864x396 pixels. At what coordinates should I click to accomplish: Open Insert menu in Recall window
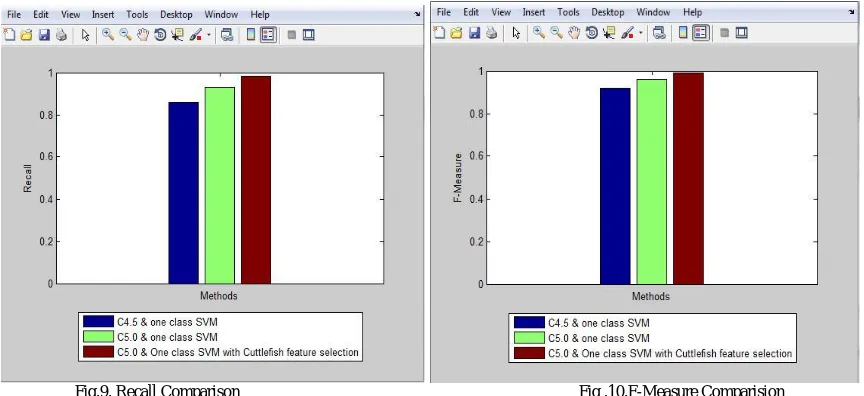pos(103,14)
